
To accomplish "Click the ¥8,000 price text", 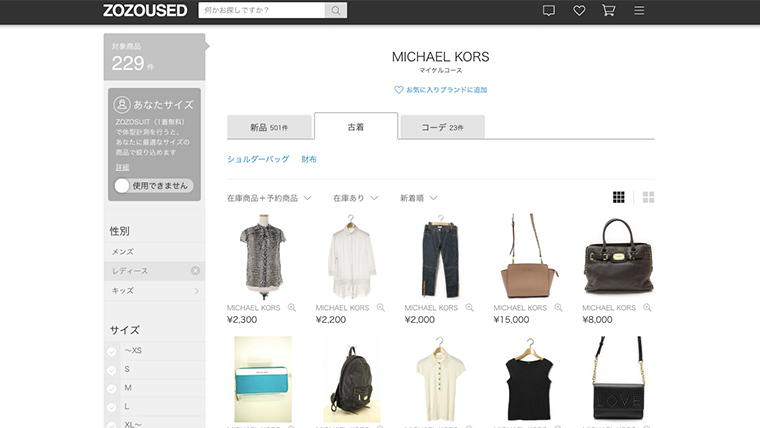I will pos(597,320).
